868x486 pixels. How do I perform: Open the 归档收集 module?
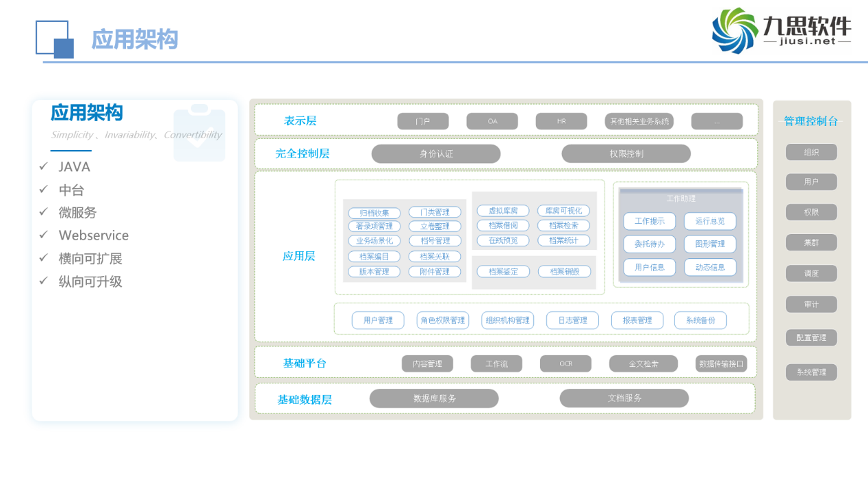coord(374,213)
